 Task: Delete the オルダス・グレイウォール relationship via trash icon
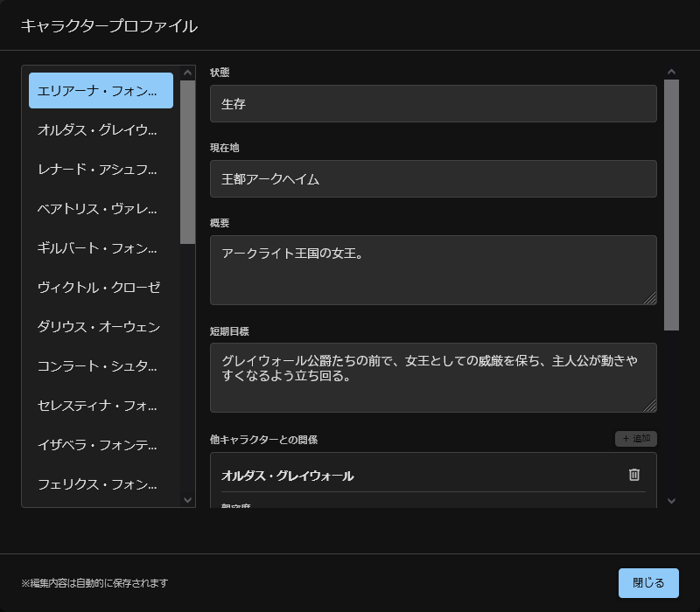point(634,475)
